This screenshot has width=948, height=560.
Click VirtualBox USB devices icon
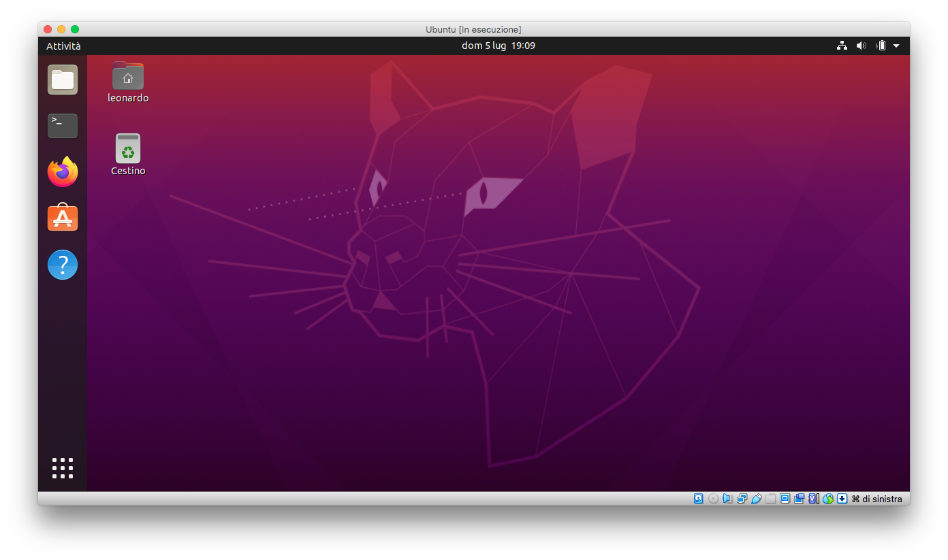pos(756,499)
